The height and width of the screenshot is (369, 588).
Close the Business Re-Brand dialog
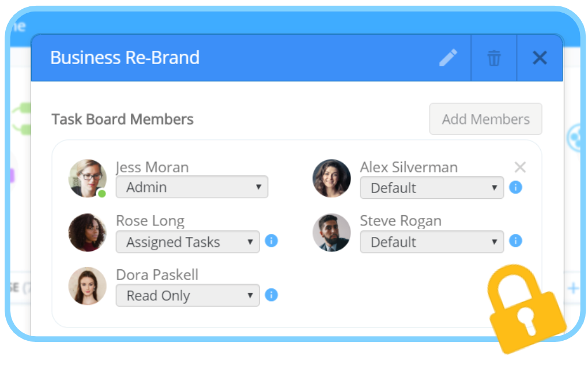(x=540, y=58)
